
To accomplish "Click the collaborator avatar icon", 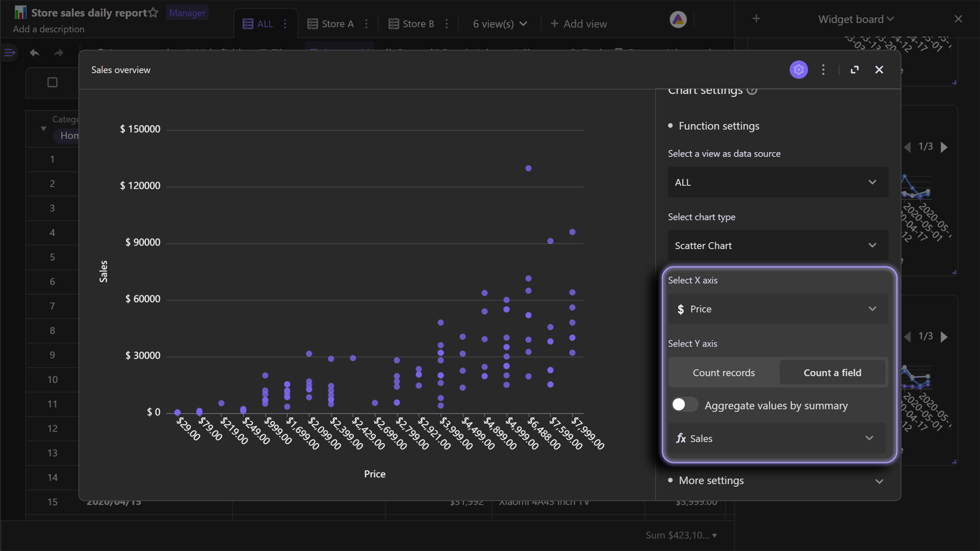I will coord(678,19).
